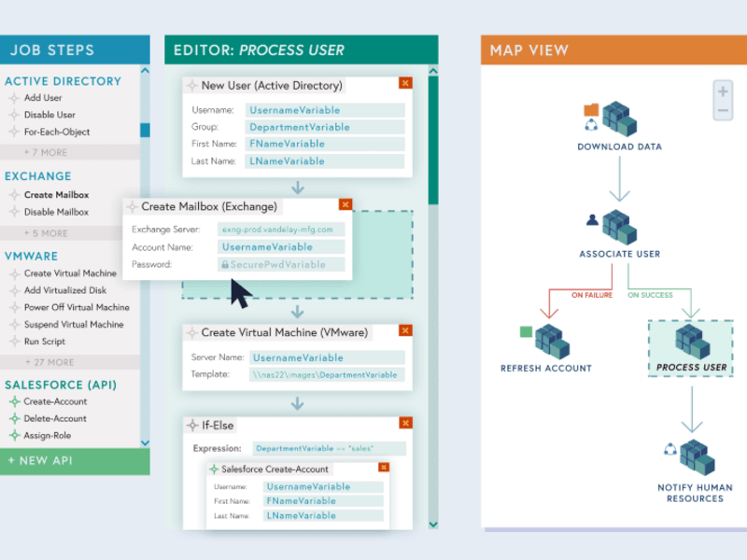This screenshot has height=560, width=747.
Task: Click the Account Name field
Action: point(281,246)
